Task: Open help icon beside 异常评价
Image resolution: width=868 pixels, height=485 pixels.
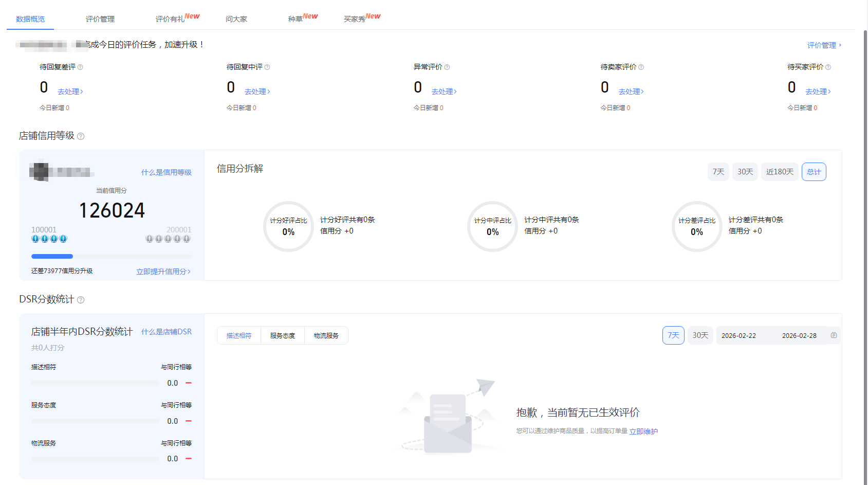Action: click(447, 67)
